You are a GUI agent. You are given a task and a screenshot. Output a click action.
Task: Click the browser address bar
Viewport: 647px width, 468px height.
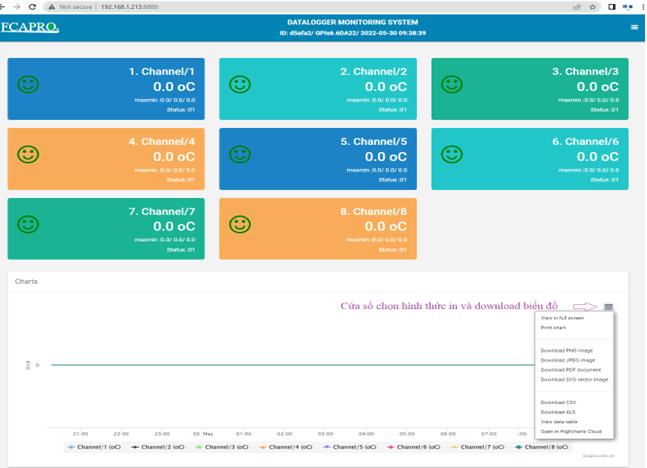(309, 7)
